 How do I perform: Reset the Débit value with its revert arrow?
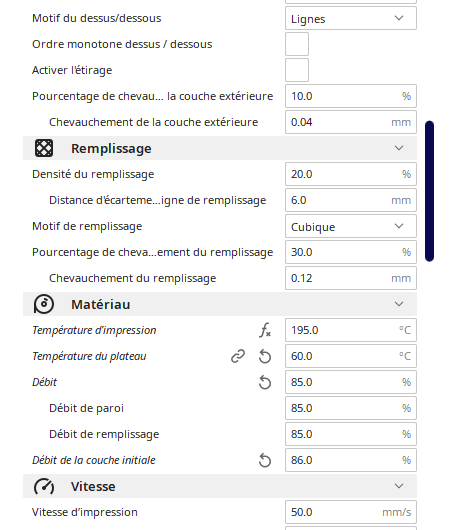[x=265, y=382]
